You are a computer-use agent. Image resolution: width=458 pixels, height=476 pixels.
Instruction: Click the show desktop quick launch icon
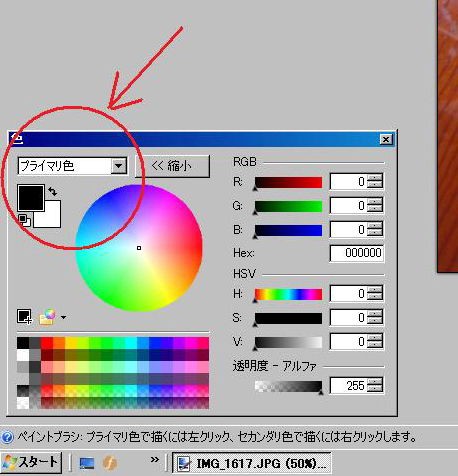87,463
